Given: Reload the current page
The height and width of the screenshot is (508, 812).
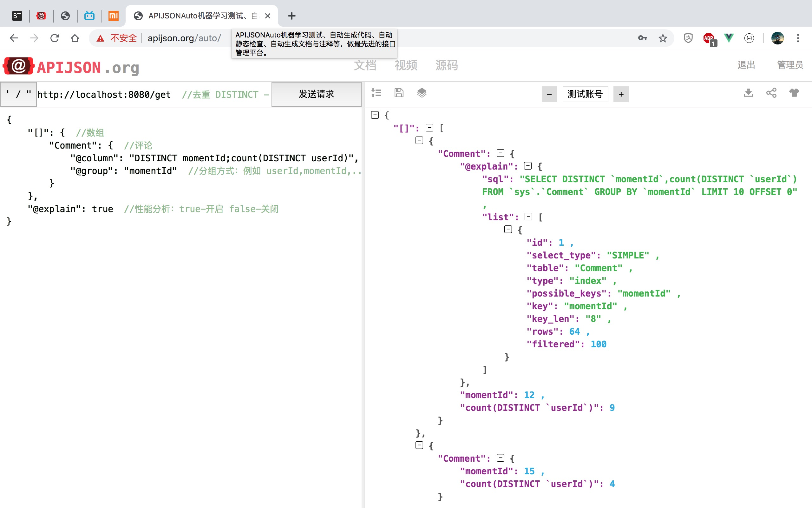Looking at the screenshot, I should [54, 38].
